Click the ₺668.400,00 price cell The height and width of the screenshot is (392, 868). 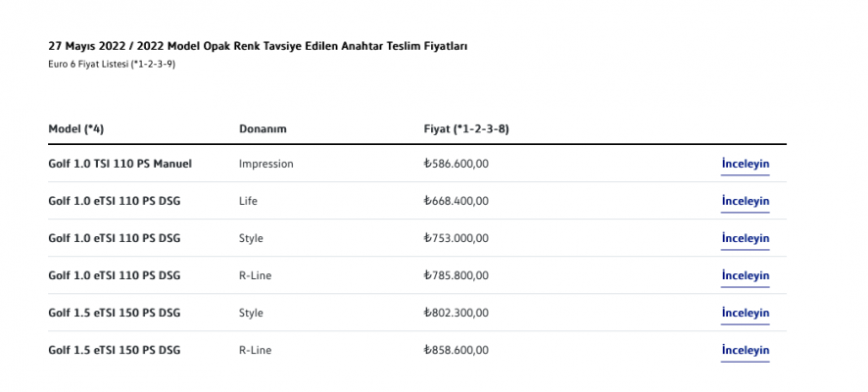coord(457,201)
